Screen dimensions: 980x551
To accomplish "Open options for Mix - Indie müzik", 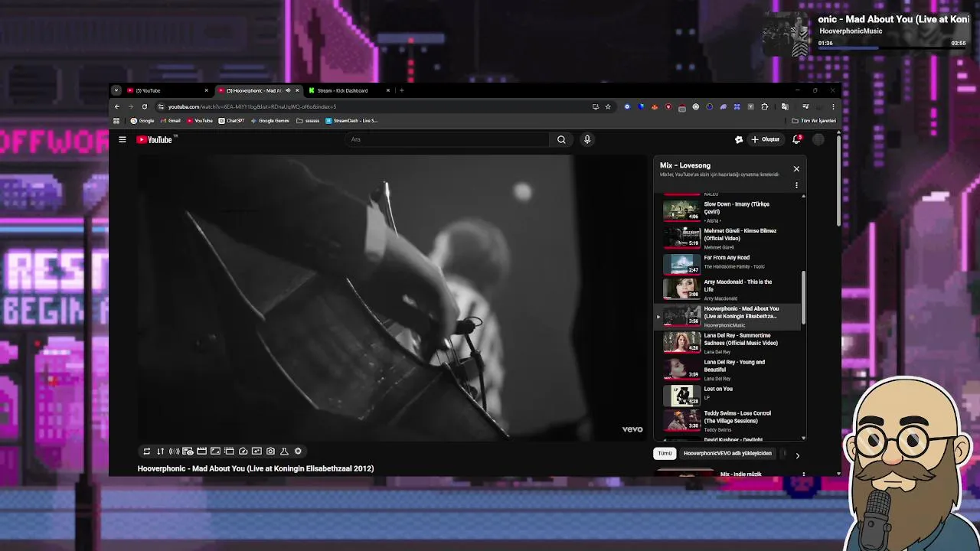I will click(803, 474).
